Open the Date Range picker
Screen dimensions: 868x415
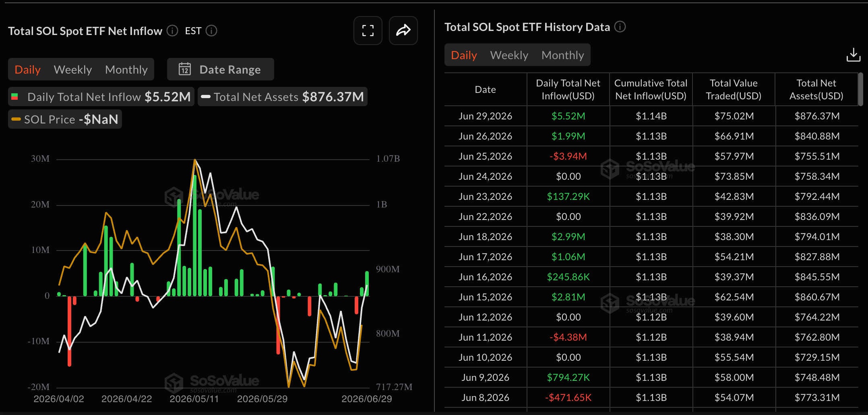pos(220,69)
